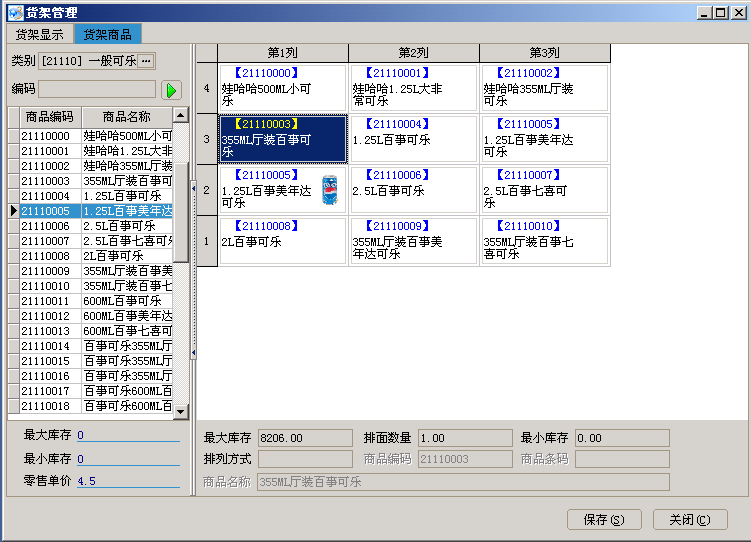Select row 21110017 in product list
This screenshot has width=751, height=542.
(91, 391)
